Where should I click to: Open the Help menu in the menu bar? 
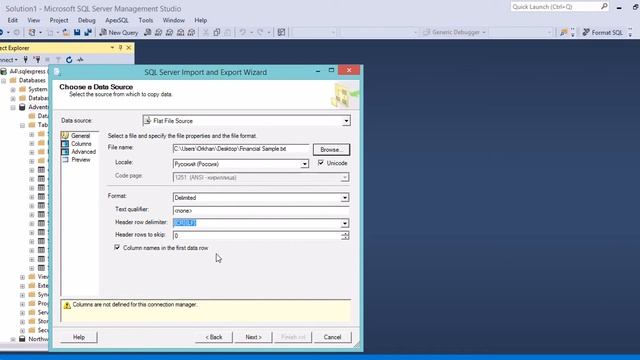200,20
